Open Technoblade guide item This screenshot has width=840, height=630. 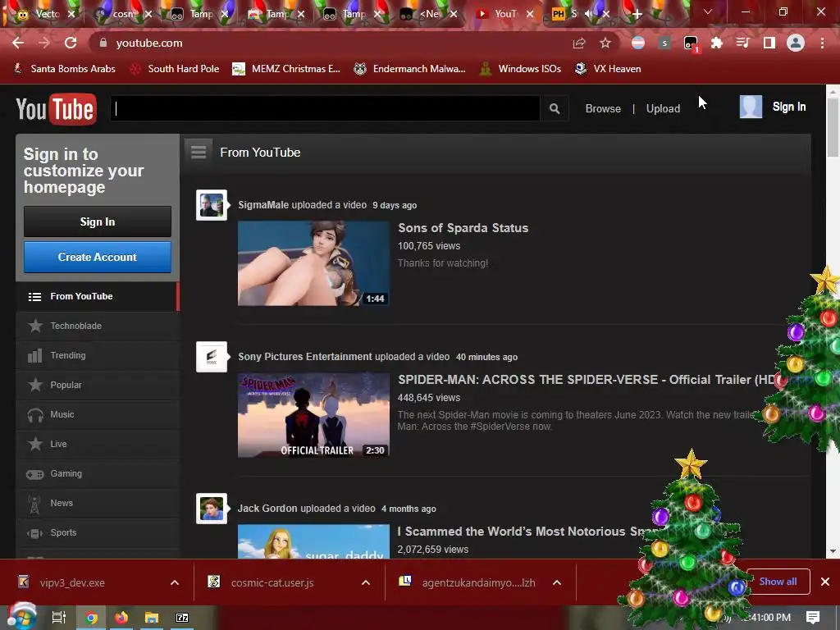pyautogui.click(x=98, y=326)
